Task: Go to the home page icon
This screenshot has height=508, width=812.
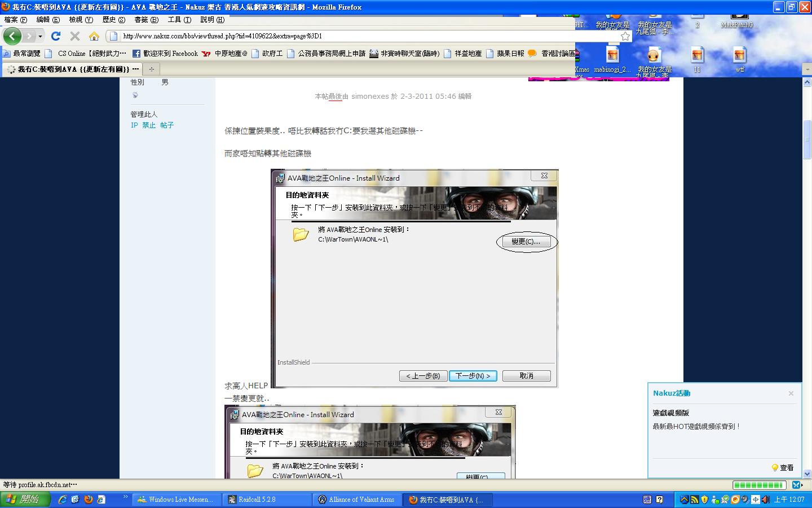Action: click(94, 36)
